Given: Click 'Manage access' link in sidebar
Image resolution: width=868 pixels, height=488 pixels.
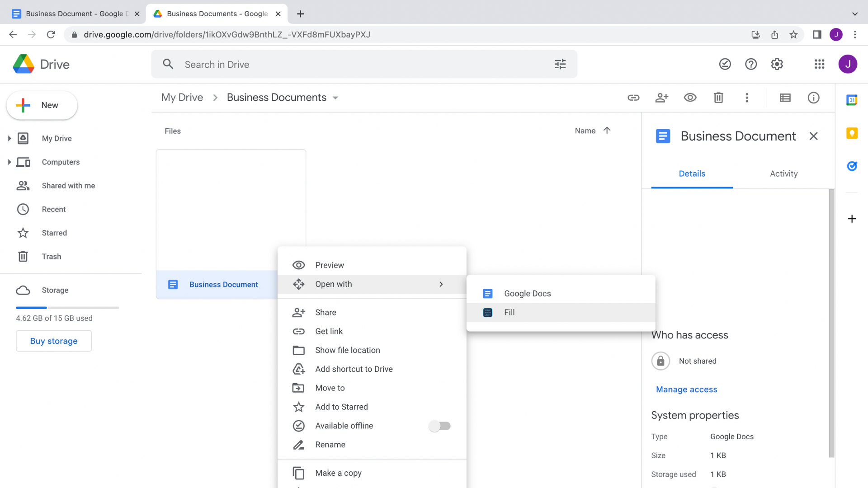Looking at the screenshot, I should coord(686,389).
